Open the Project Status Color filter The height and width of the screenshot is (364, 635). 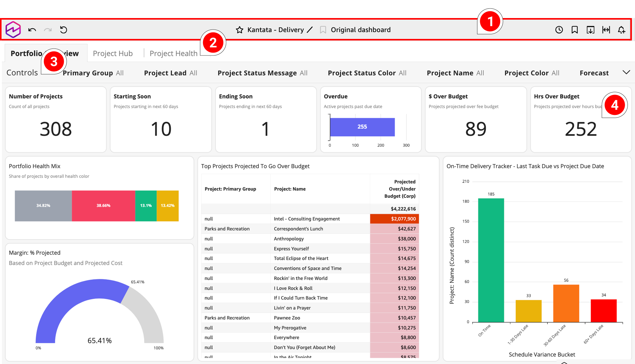pos(367,73)
